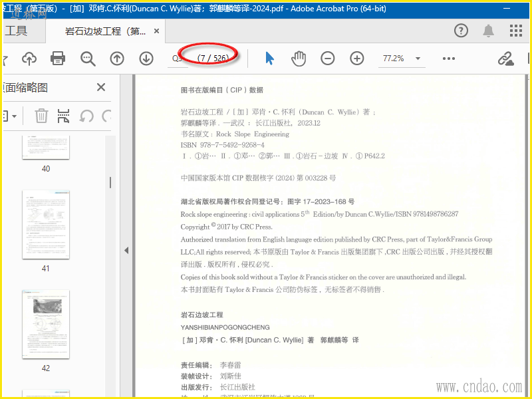Screen dimensions: 532x399
Task: Click the Copyright 2017 by CRC Press line
Action: pos(226,227)
